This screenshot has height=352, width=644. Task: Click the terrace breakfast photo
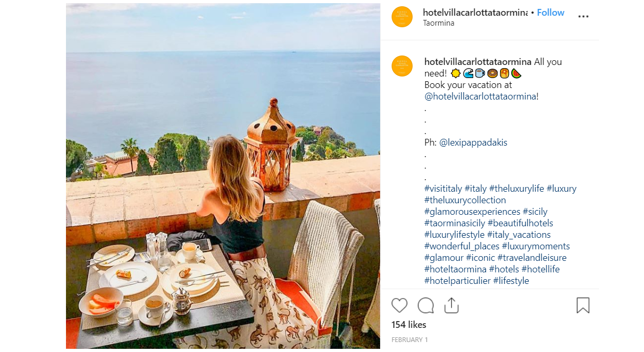223,176
